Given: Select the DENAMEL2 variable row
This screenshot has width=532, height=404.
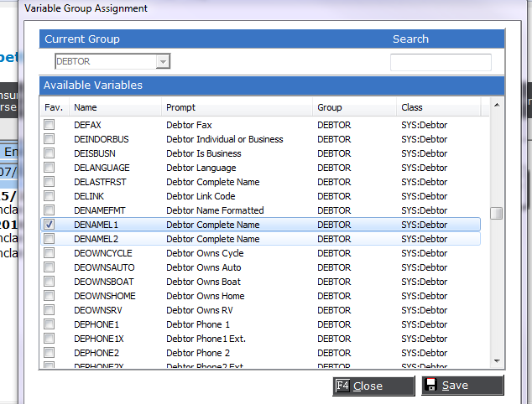Looking at the screenshot, I should click(x=260, y=239).
